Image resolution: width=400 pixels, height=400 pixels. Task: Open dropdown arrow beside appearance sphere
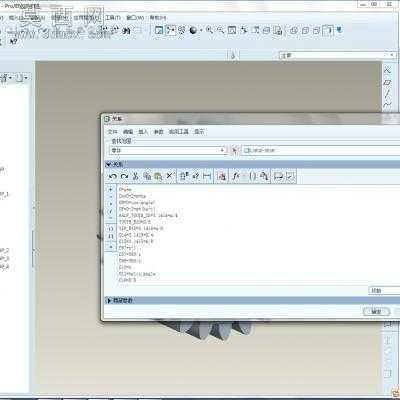pyautogui.click(x=201, y=30)
